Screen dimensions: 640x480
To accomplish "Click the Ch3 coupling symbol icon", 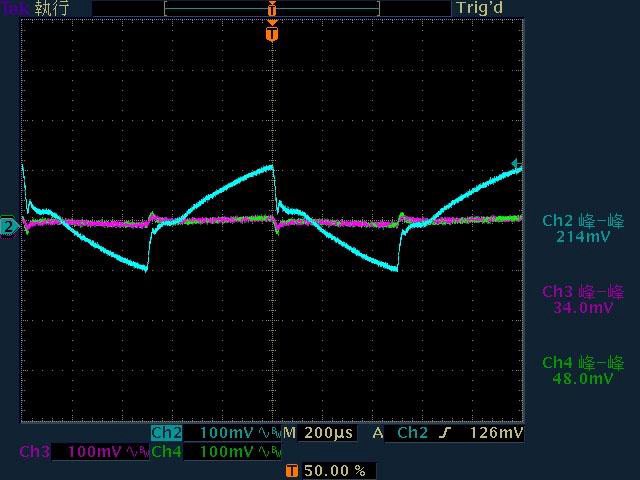I will pos(135,452).
